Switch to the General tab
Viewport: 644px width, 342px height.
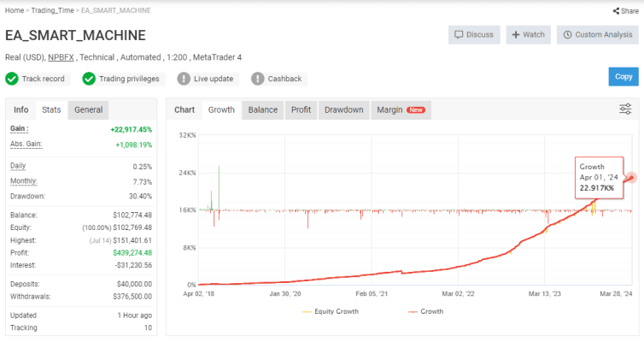[88, 109]
